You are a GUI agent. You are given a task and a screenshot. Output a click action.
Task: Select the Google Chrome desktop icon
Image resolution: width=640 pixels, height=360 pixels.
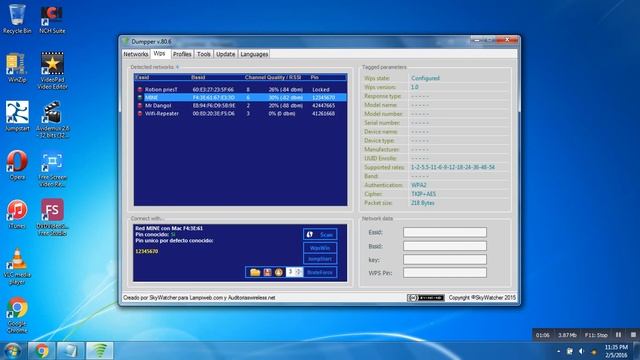pyautogui.click(x=17, y=315)
